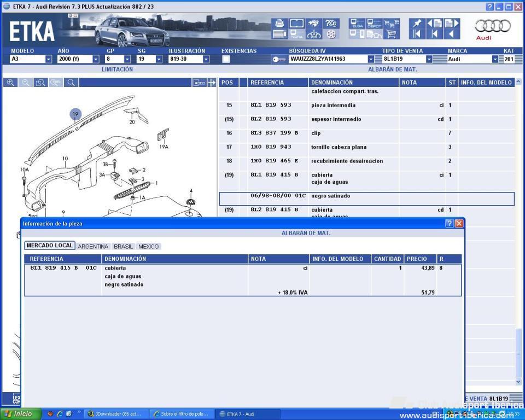Click the VIN input field WAUZZZ8LZYA141963
The height and width of the screenshot is (420, 525).
click(x=328, y=59)
